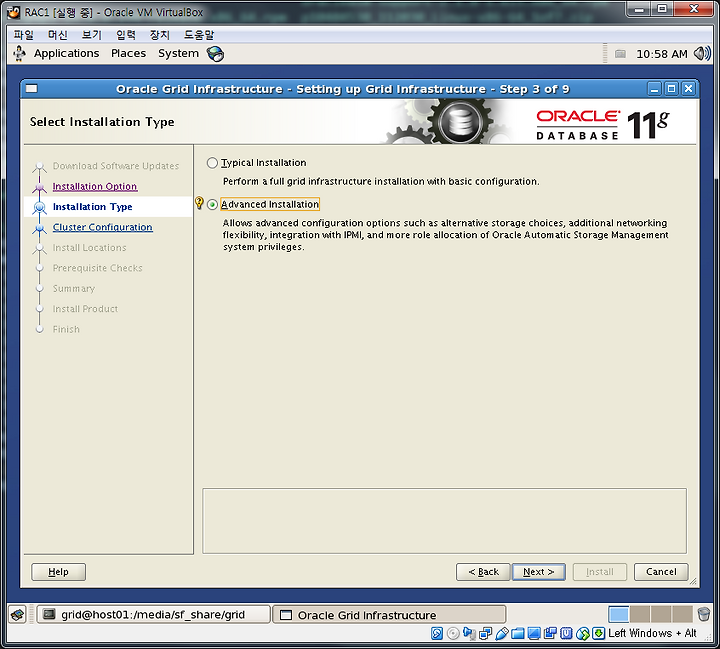Click the VirtualBox mouse integration icon
Image resolution: width=720 pixels, height=649 pixels.
click(582, 633)
